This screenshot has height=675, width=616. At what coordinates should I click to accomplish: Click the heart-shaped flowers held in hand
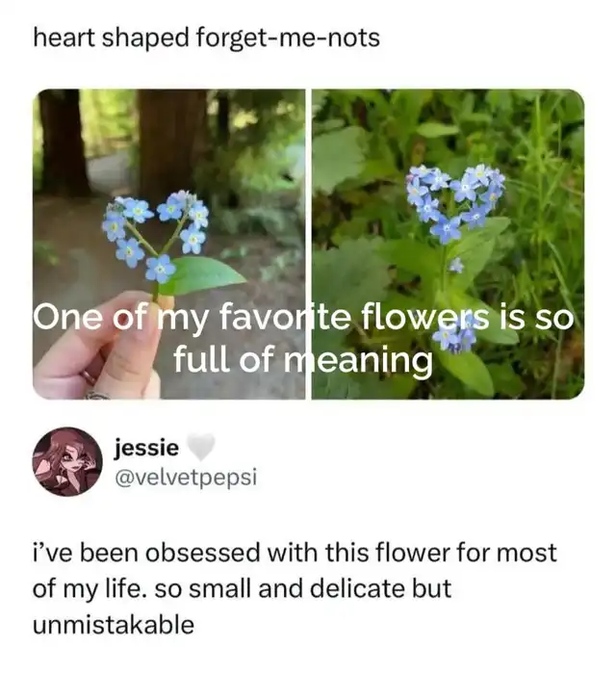pyautogui.click(x=157, y=231)
